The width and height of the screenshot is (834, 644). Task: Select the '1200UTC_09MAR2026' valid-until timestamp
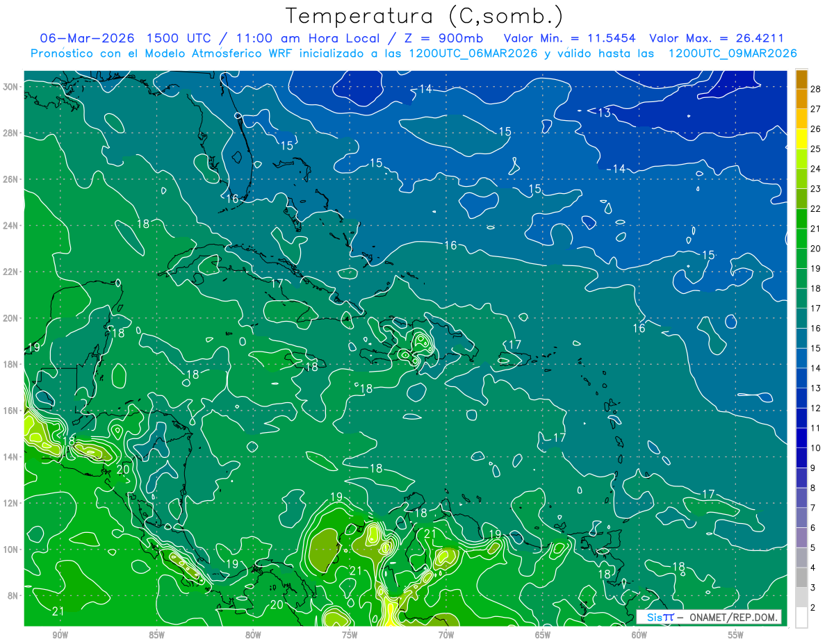[x=733, y=53]
